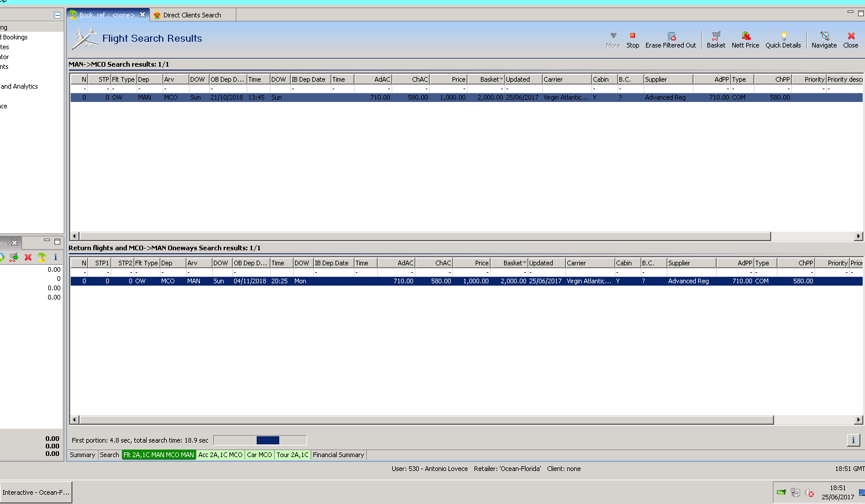Sort outbound results by Basket column header
Viewport: 865px width, 504px height.
pos(486,79)
